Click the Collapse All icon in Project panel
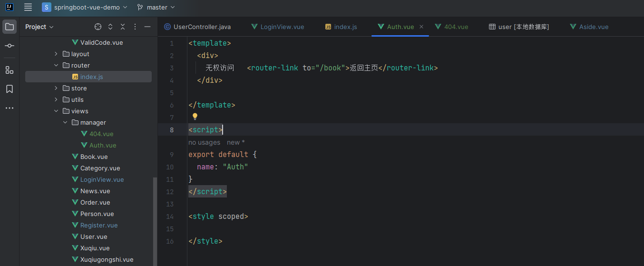The height and width of the screenshot is (266, 644). pos(123,27)
